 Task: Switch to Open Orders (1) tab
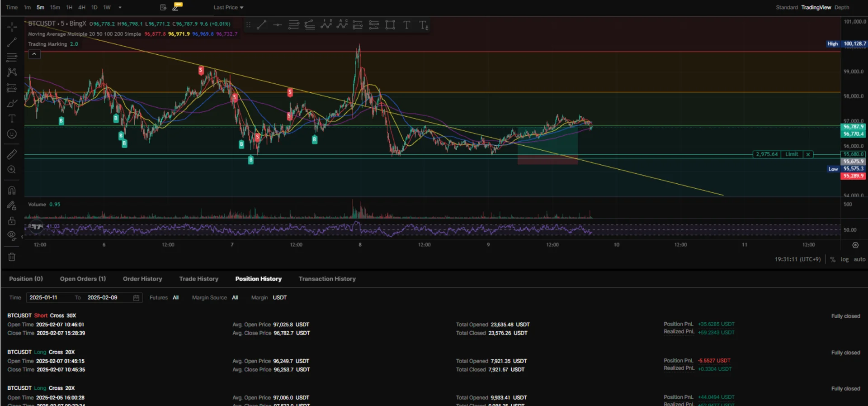point(83,279)
